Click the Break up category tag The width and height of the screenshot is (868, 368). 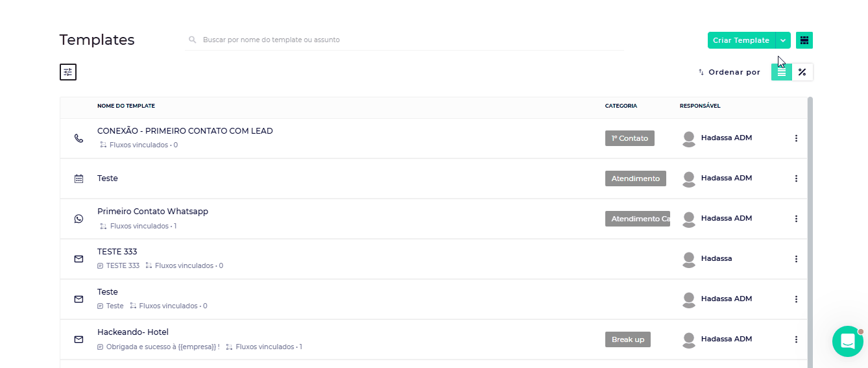[627, 339]
